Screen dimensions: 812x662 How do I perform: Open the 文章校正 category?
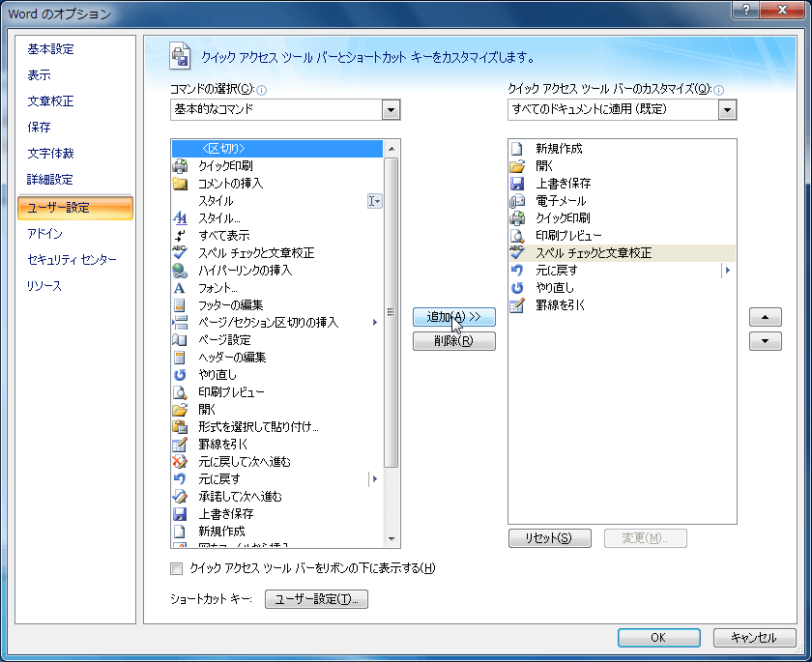click(x=50, y=101)
